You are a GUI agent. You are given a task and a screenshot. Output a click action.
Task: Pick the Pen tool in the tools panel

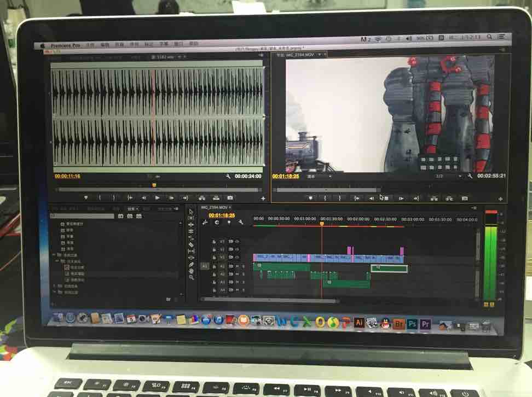tap(191, 264)
